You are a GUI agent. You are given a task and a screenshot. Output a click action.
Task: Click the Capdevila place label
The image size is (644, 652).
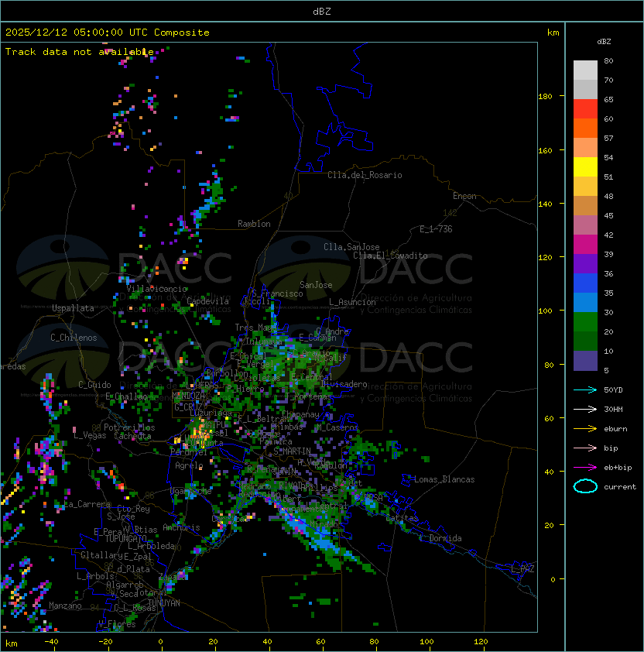click(x=207, y=300)
